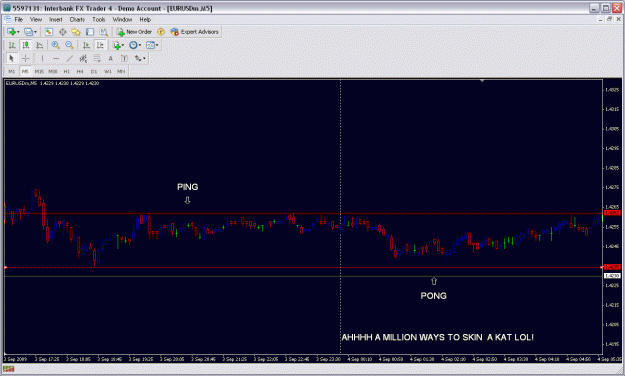Toggle the Expert Advisors button
Viewport: 625px width, 376px height.
pos(194,32)
